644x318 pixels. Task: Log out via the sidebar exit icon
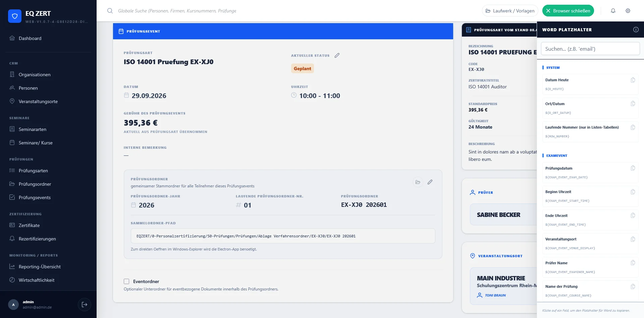tap(85, 305)
